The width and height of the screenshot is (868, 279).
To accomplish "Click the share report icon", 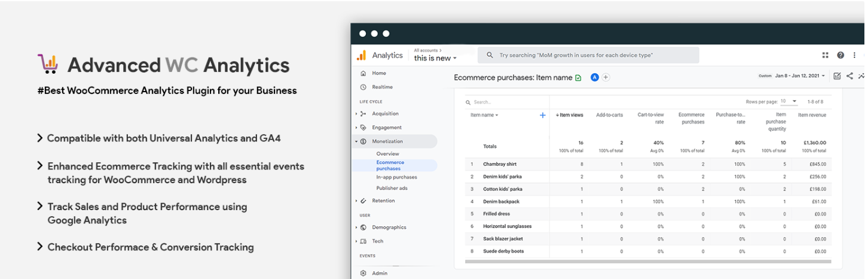I will [849, 76].
